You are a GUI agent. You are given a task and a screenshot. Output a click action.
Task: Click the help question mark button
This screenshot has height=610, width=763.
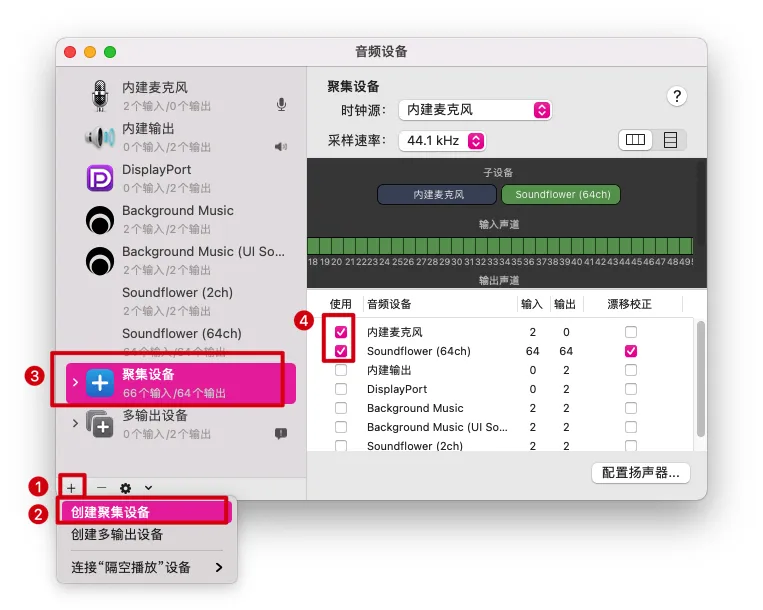(677, 96)
